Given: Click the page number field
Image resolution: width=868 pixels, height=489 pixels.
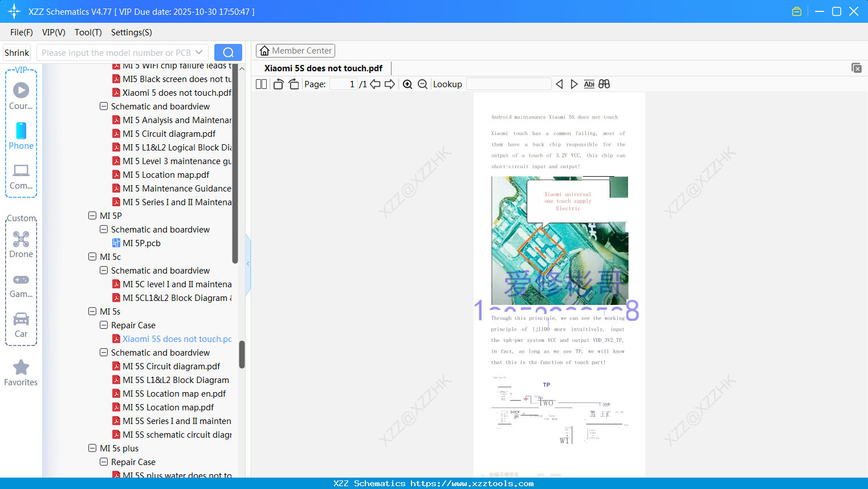Looking at the screenshot, I should 344,84.
